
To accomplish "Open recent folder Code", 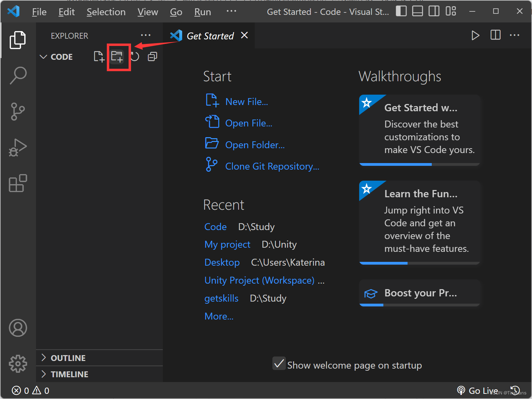I will coord(216,227).
